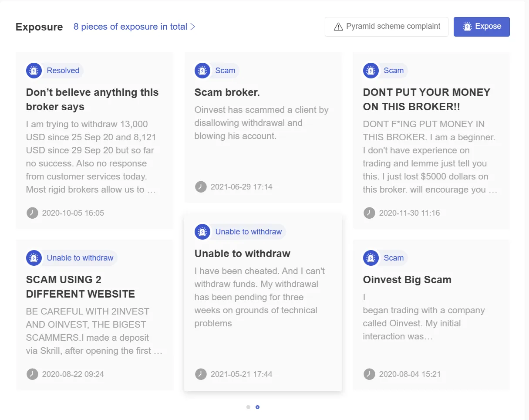Click siren icon on 'Scam broker.' card badge
The height and width of the screenshot is (420, 529).
pos(202,71)
